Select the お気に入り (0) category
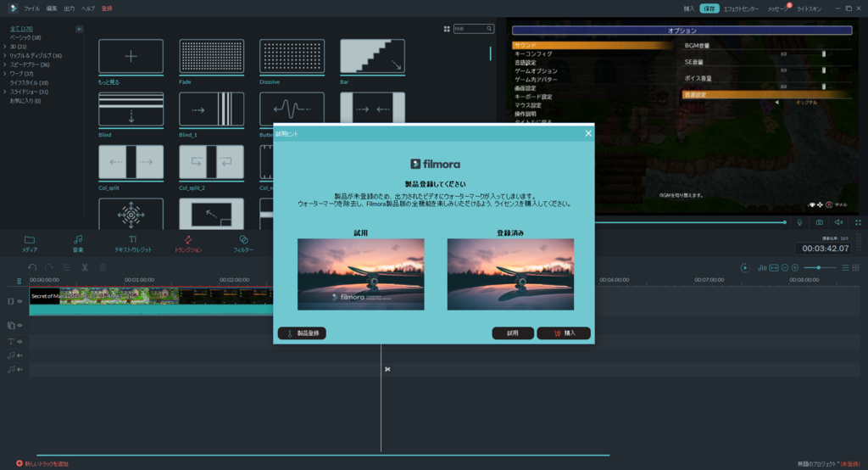The height and width of the screenshot is (470, 868). (25, 101)
